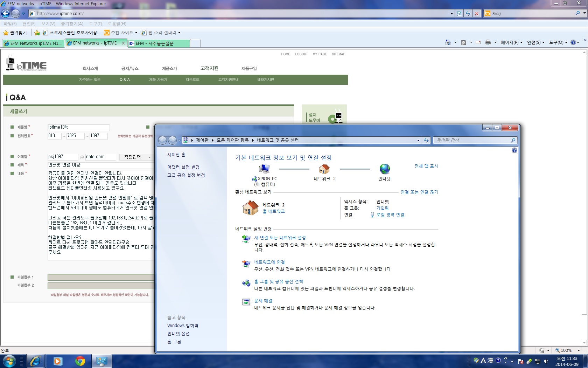Click the Windows Start orb

click(9, 361)
